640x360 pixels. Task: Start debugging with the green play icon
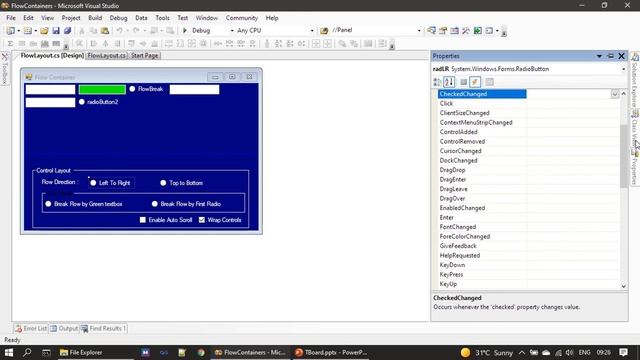click(x=184, y=31)
